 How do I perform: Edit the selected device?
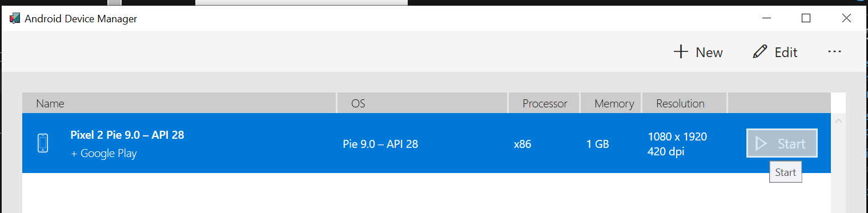click(775, 53)
